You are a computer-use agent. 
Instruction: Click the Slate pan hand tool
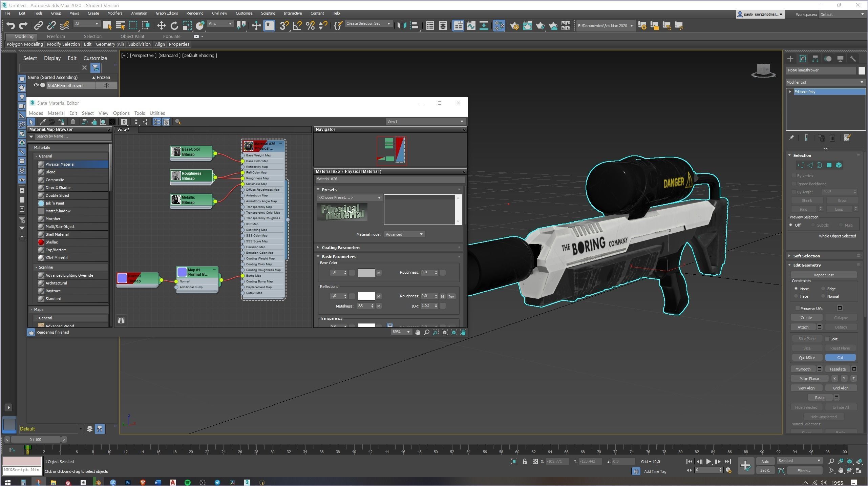click(418, 333)
